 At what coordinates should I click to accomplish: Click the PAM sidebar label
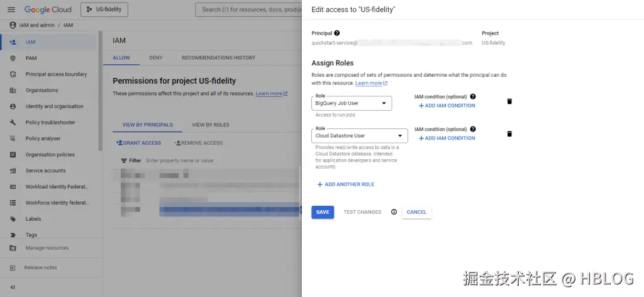click(x=31, y=58)
